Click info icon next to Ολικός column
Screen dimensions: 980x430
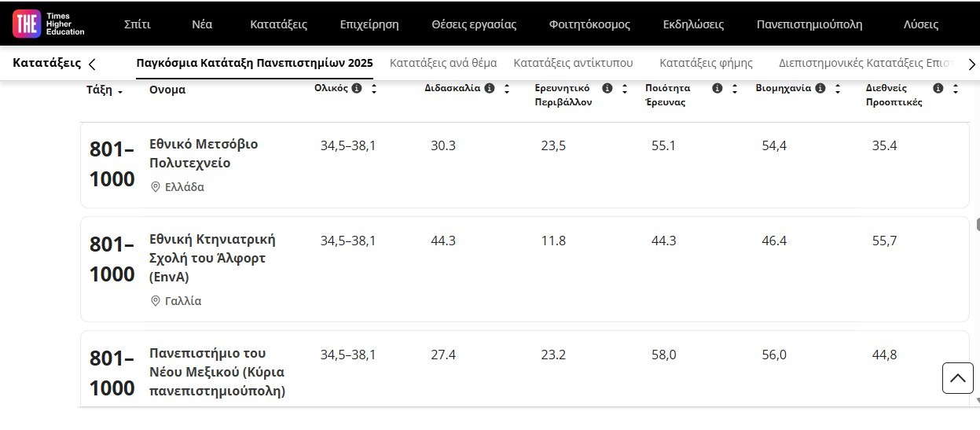coord(357,89)
